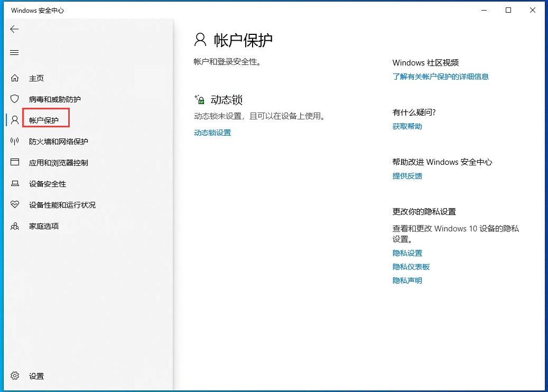
Task: Click the back arrow icon
Action: (14, 29)
